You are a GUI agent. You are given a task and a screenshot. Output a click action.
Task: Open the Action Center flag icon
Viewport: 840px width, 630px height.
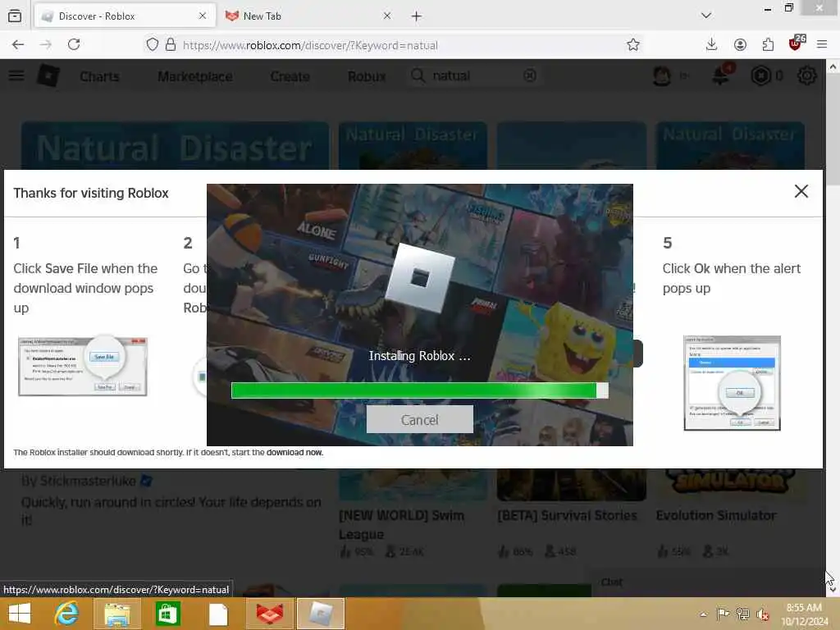pyautogui.click(x=723, y=614)
